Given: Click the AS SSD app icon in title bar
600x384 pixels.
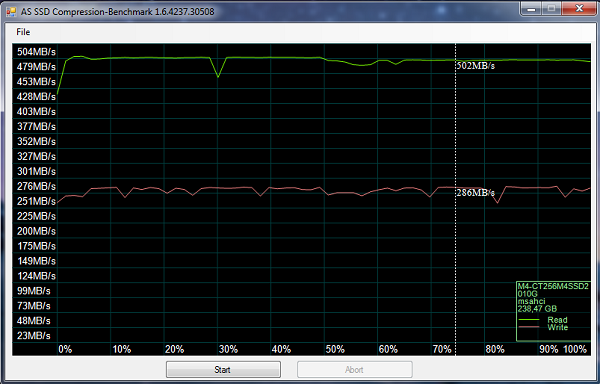Looking at the screenshot, I should 11,12.
